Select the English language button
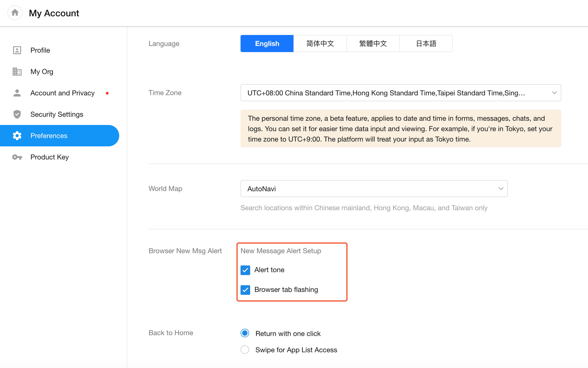 [267, 44]
